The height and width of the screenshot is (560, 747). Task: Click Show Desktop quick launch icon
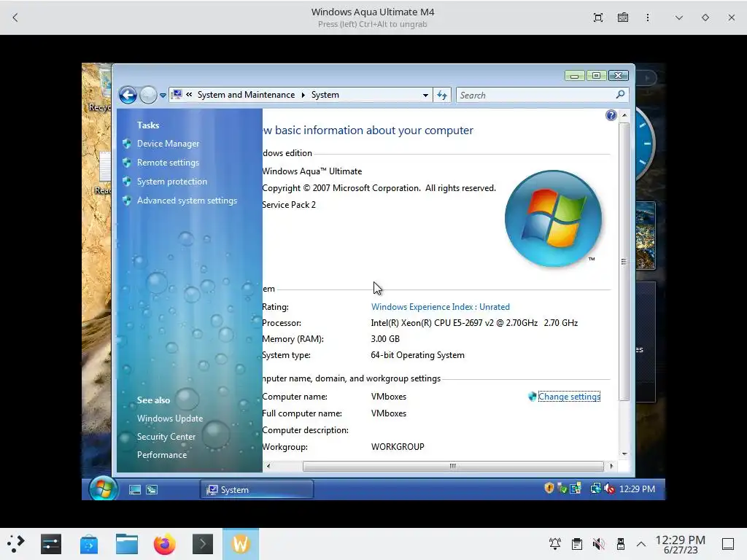[135, 489]
